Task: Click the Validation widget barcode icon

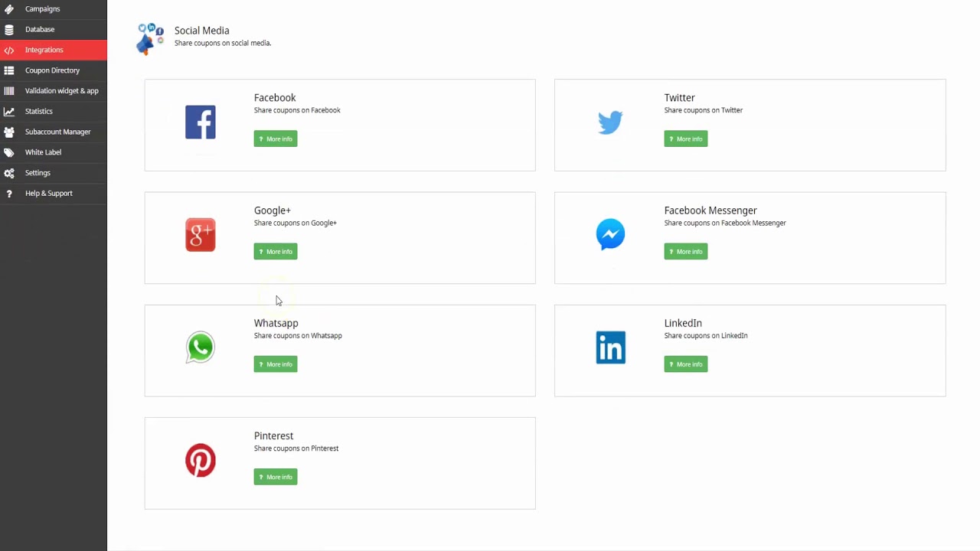Action: [9, 91]
